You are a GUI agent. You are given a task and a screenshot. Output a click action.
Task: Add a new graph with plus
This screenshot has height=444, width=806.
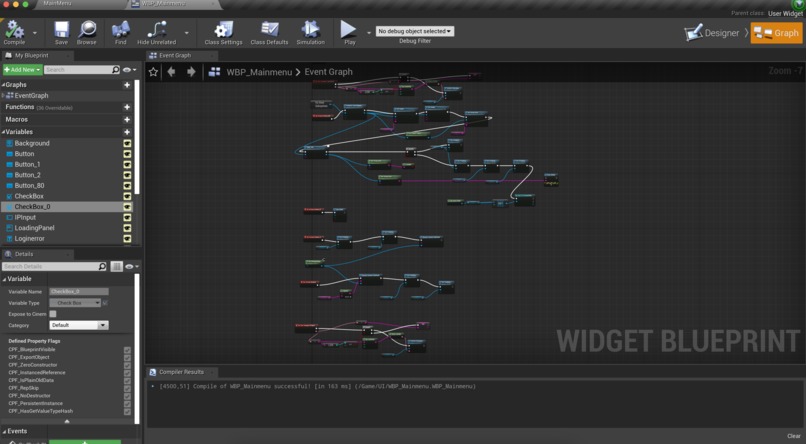pos(127,85)
